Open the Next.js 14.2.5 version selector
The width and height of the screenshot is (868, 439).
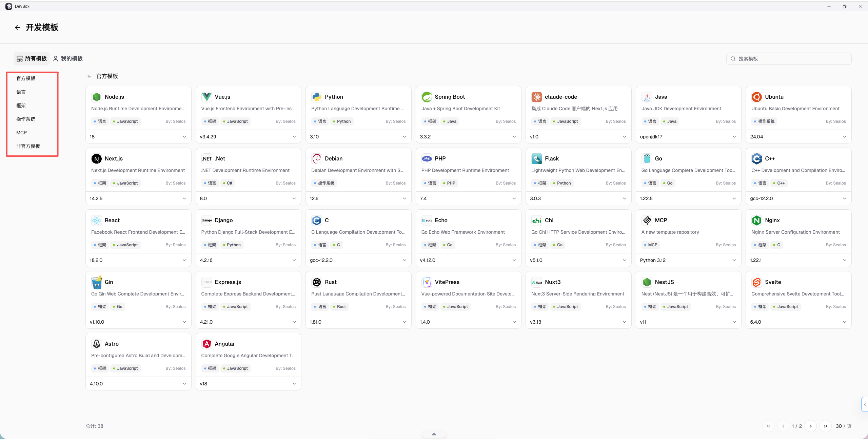[138, 198]
